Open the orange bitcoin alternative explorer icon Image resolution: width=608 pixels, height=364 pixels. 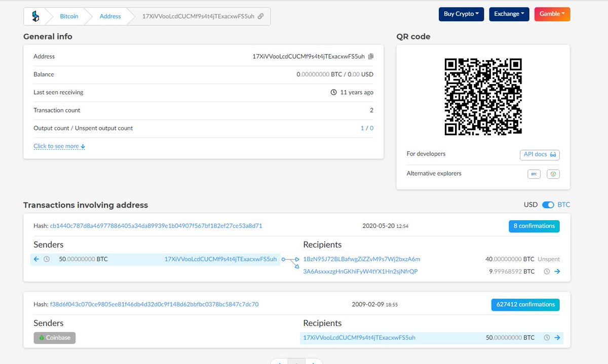(x=553, y=174)
